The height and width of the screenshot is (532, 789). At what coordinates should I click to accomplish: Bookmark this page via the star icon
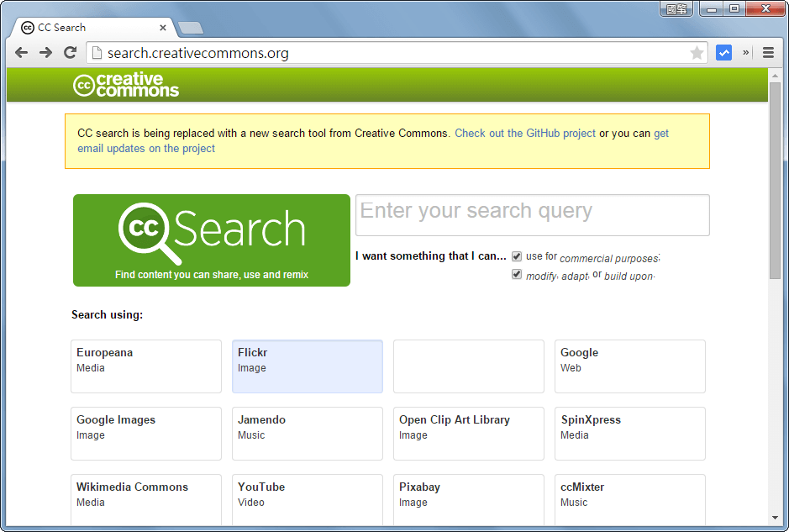click(x=696, y=52)
